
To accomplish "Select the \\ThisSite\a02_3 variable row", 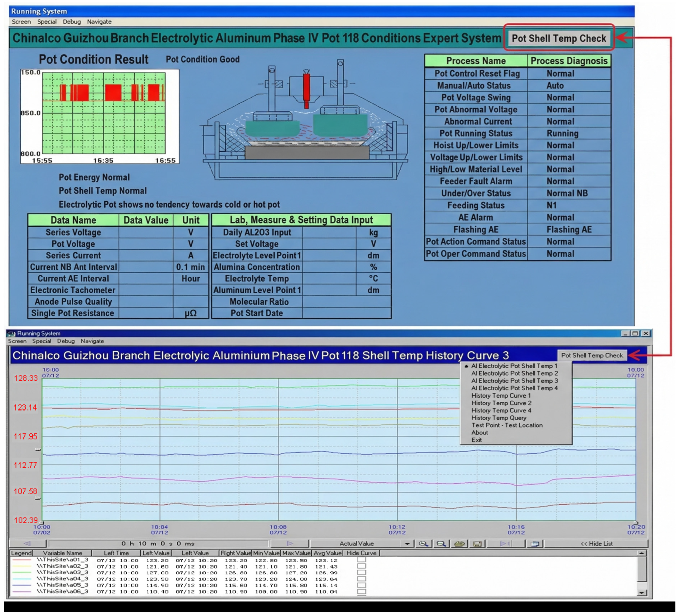I will coord(62,566).
